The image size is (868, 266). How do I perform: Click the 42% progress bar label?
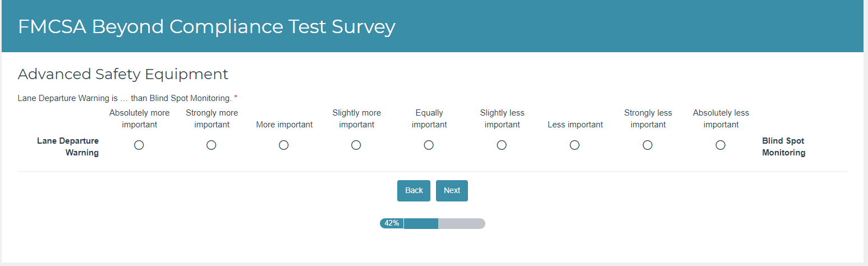pos(392,223)
